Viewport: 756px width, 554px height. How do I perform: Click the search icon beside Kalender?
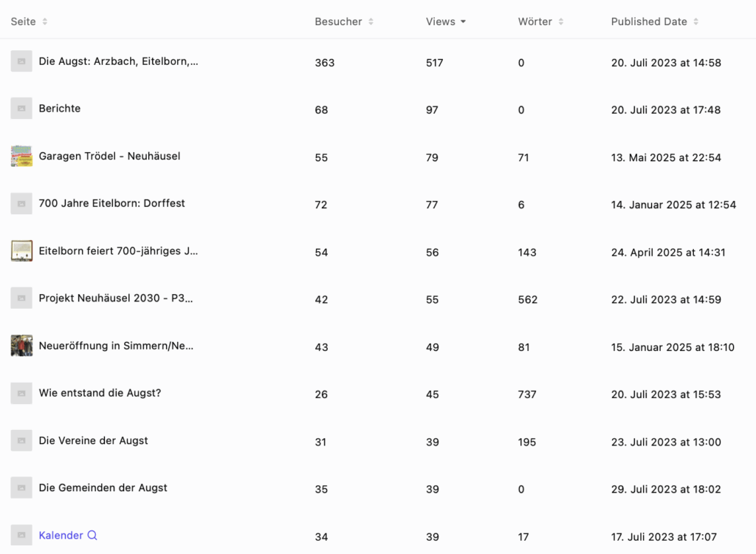point(92,536)
